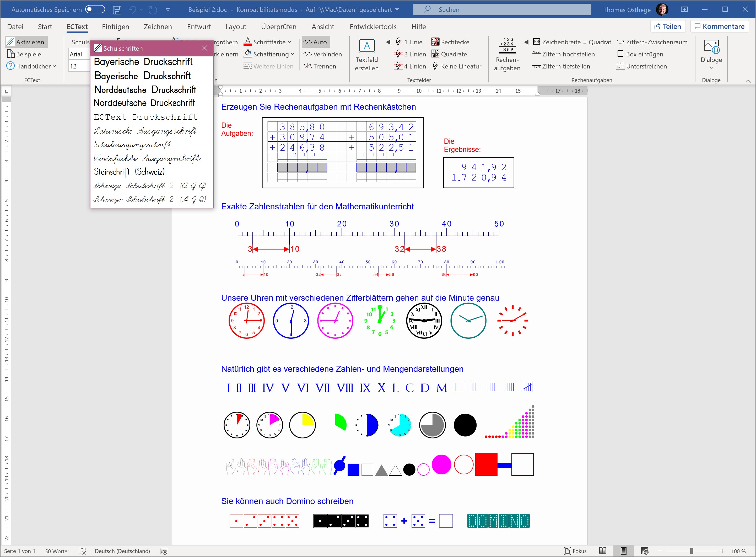Choose Lateinische Ausgangsschrift in the font list

(x=145, y=131)
